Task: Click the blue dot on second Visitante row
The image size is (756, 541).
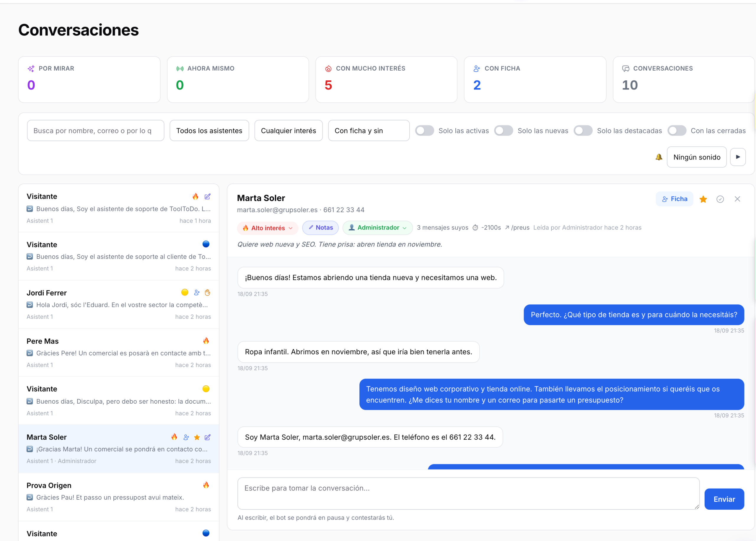Action: pyautogui.click(x=206, y=244)
